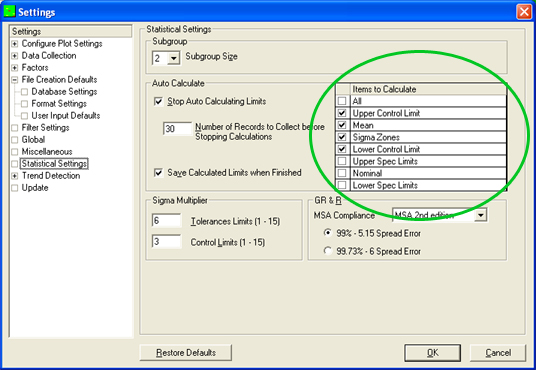
Task: Collapse the File Creation Defaults node
Action: [x=15, y=80]
